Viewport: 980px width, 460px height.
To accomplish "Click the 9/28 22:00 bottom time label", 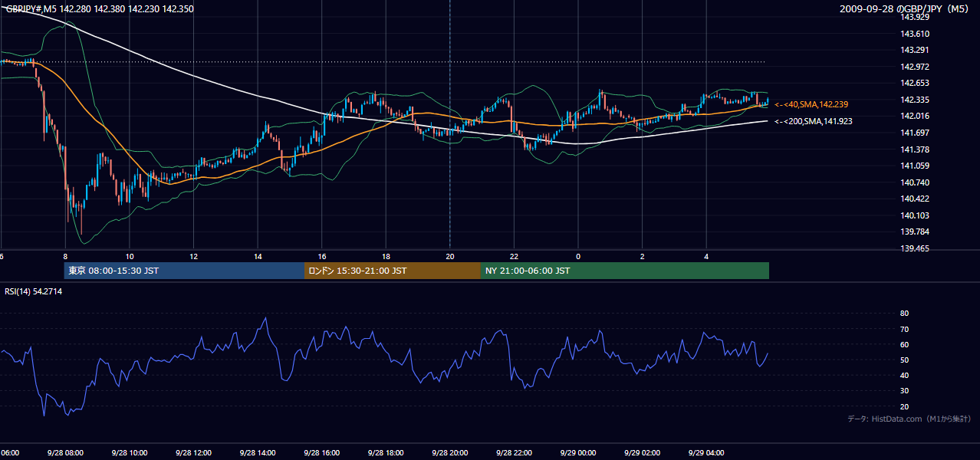I will coord(514,453).
